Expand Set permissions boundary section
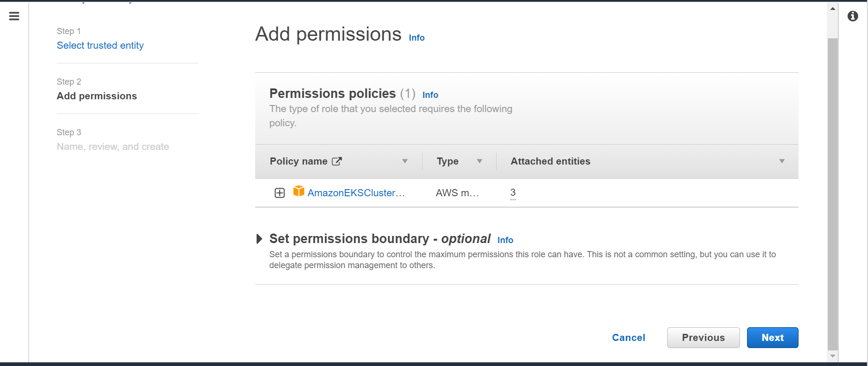This screenshot has height=366, width=868. (x=259, y=239)
